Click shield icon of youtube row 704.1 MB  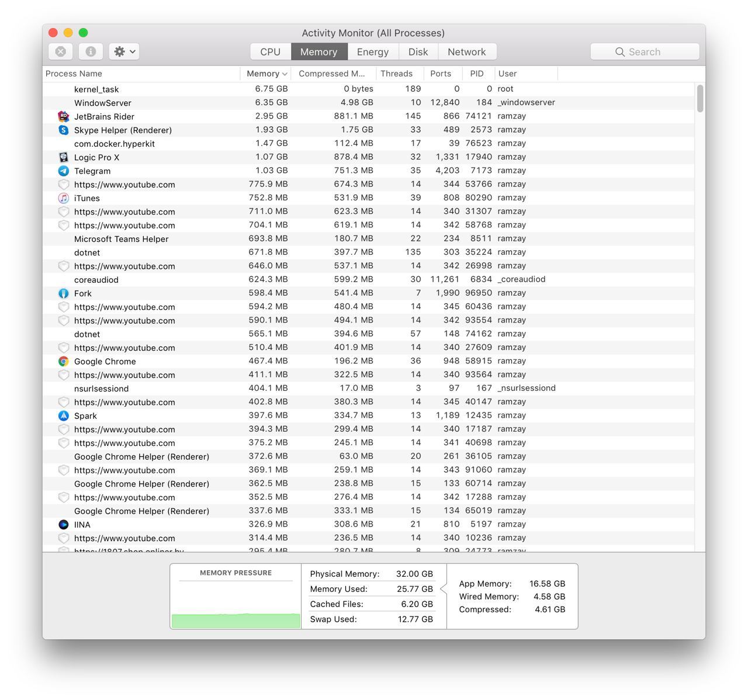[x=64, y=225]
